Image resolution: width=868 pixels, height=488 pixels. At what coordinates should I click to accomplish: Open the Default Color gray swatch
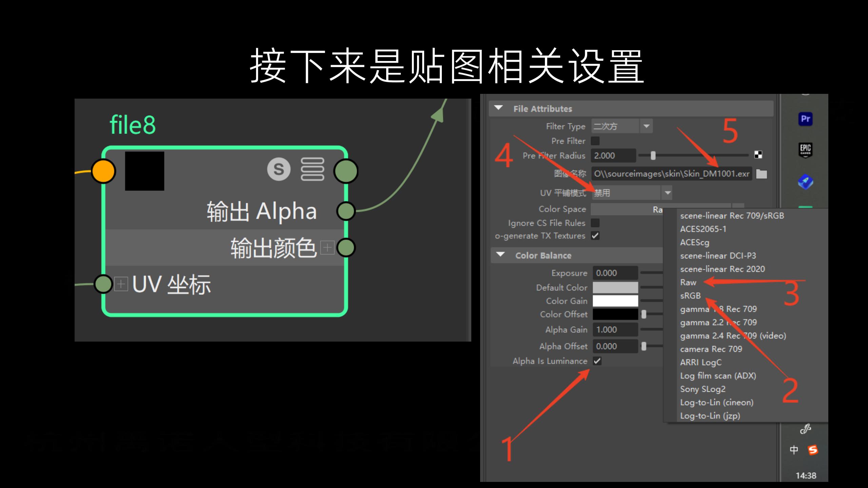615,287
